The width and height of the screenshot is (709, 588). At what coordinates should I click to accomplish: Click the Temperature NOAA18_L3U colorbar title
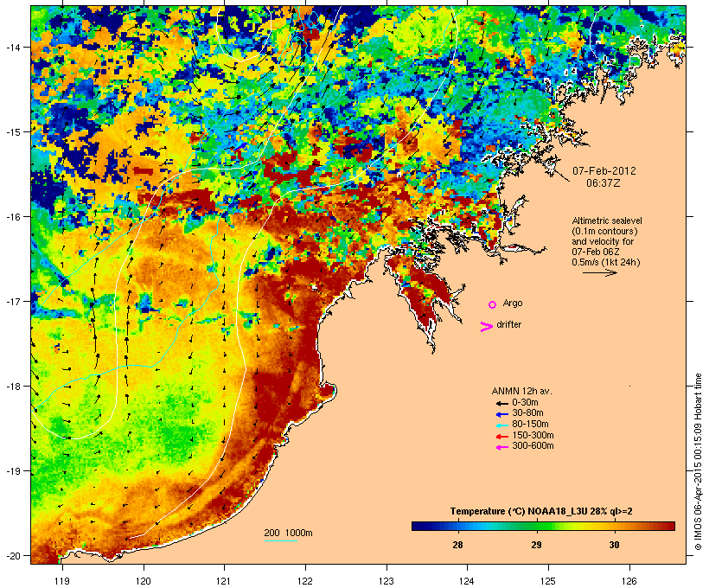(x=541, y=511)
